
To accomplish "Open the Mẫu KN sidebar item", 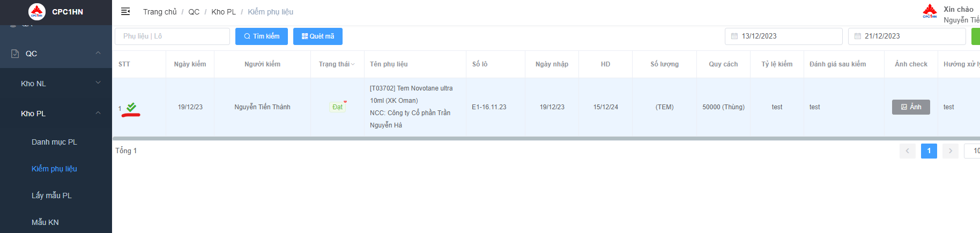I will [45, 222].
